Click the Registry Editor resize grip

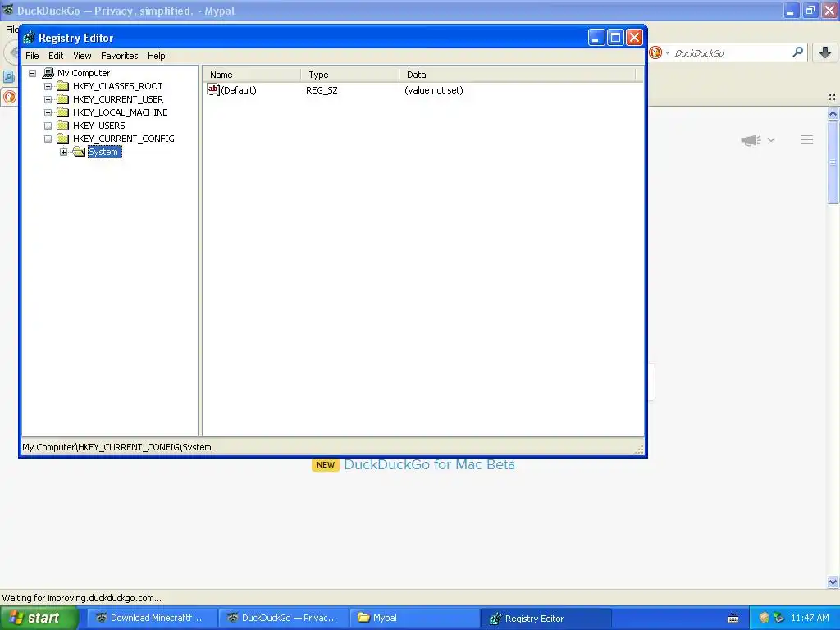point(639,450)
